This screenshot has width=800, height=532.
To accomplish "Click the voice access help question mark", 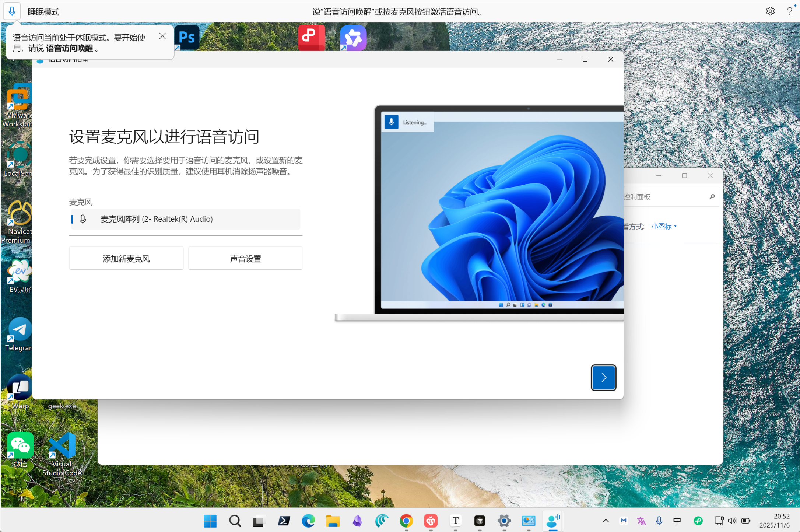I will click(x=789, y=11).
